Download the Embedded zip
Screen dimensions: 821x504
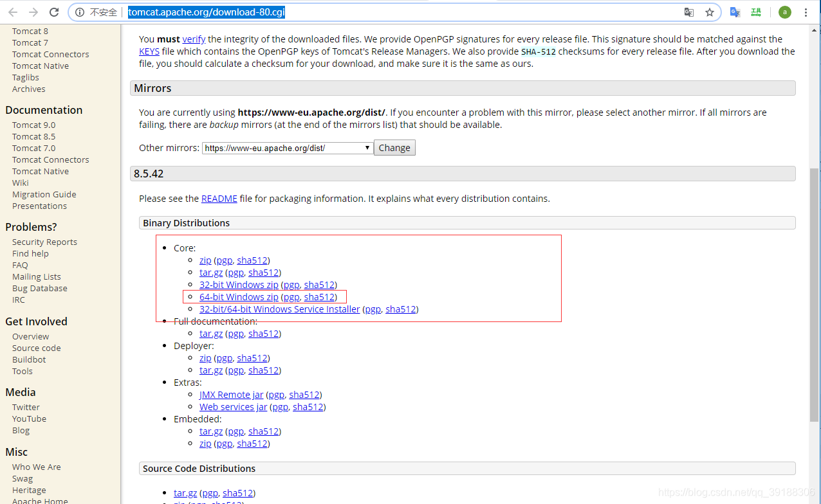pos(205,444)
